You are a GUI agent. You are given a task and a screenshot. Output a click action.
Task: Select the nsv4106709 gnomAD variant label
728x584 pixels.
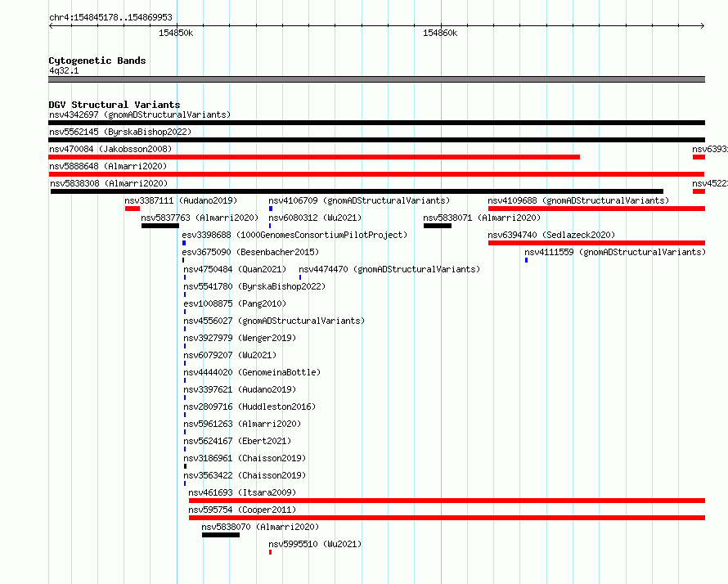359,200
